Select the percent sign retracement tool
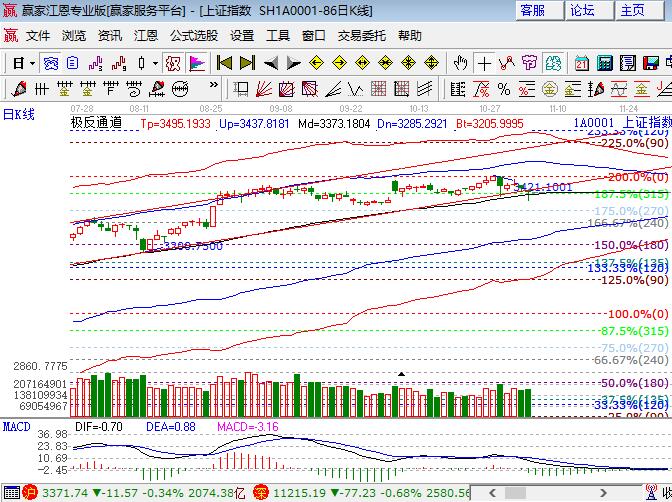The width and height of the screenshot is (672, 502). [503, 89]
